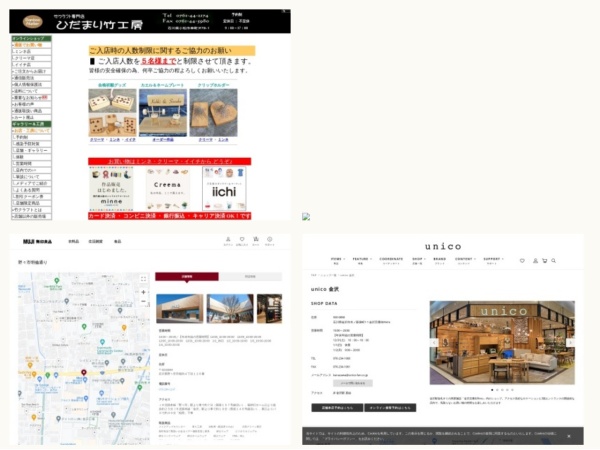Open COORDINATE in the unico navigation
The image size is (600, 450).
pyautogui.click(x=391, y=261)
